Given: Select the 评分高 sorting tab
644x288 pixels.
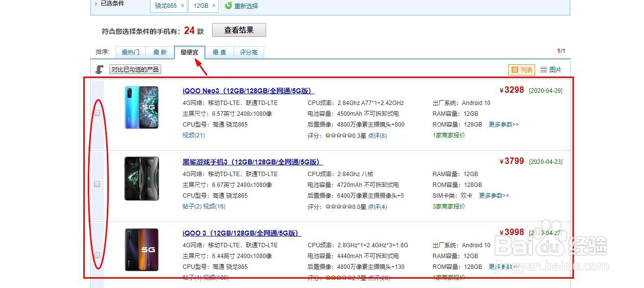Looking at the screenshot, I should (249, 52).
